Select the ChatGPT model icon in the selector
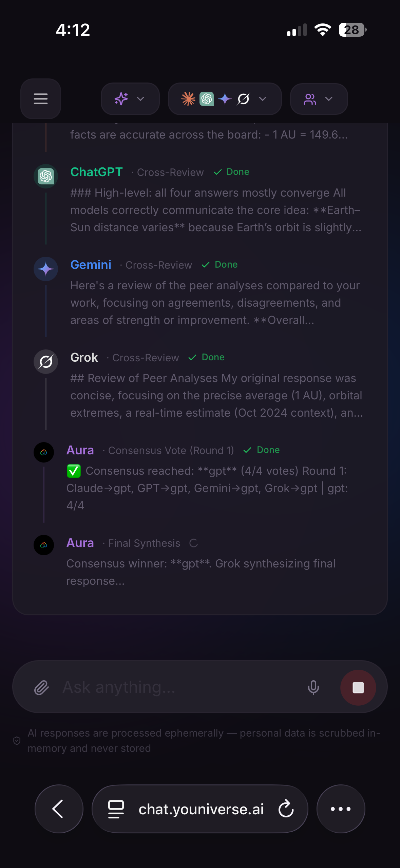The width and height of the screenshot is (400, 868). click(x=206, y=99)
